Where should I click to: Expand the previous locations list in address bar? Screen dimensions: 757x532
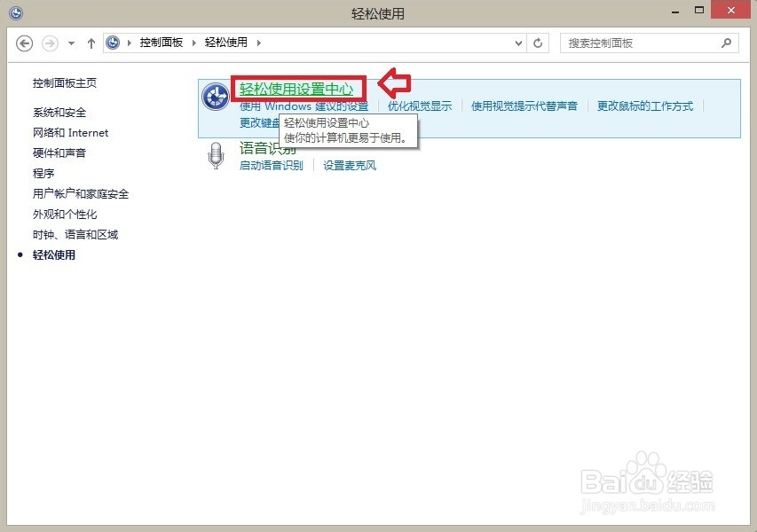point(517,42)
